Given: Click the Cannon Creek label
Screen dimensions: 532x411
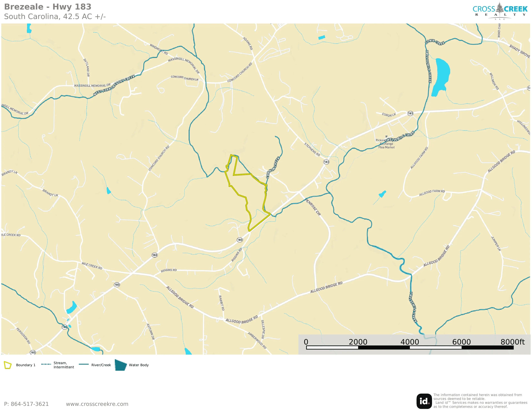Looking at the screenshot, I should tap(273, 167).
